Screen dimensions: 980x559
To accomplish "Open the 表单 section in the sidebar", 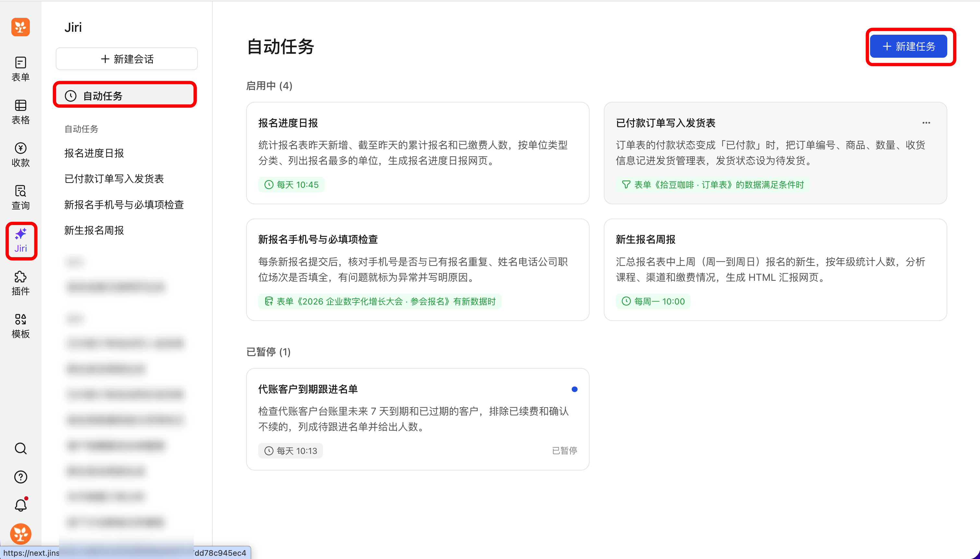I will tap(21, 69).
